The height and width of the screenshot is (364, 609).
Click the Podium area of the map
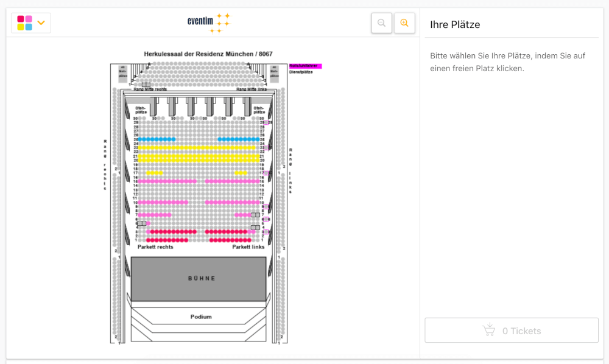click(200, 317)
